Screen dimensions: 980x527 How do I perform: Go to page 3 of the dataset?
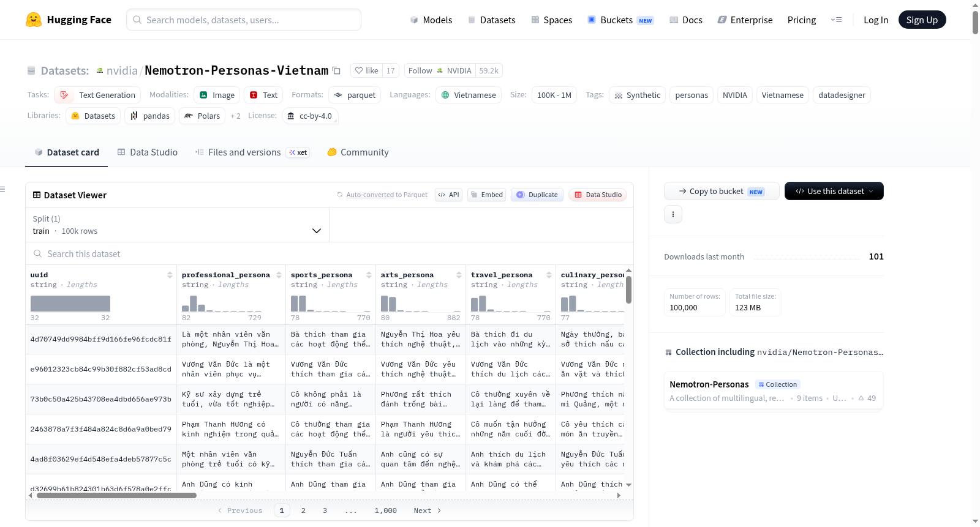pos(325,510)
